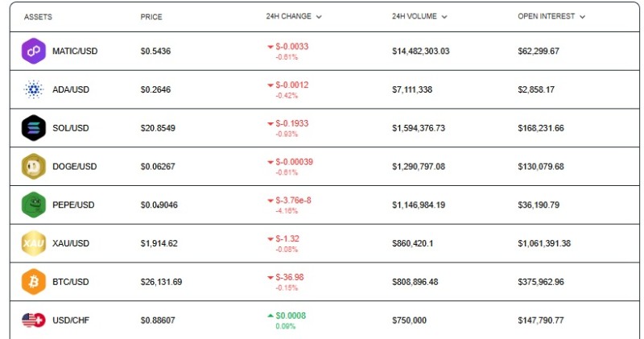Click the XAU gold asset icon
The height and width of the screenshot is (339, 644).
click(x=34, y=243)
